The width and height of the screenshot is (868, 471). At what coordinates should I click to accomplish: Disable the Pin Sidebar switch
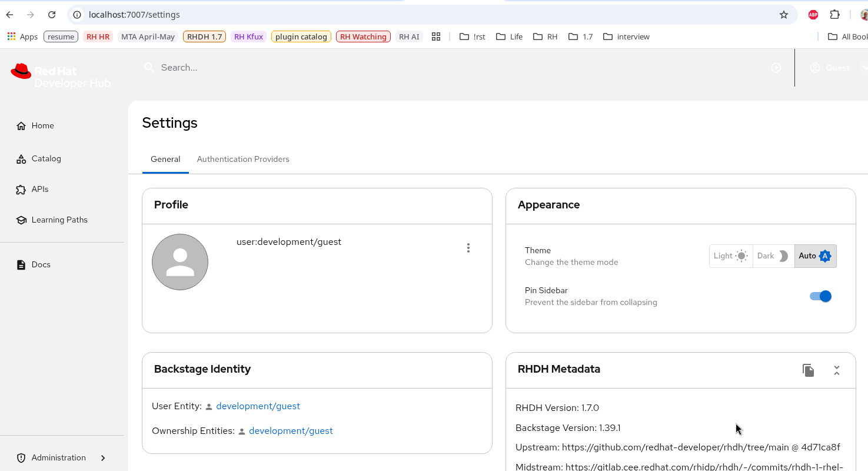tap(820, 296)
